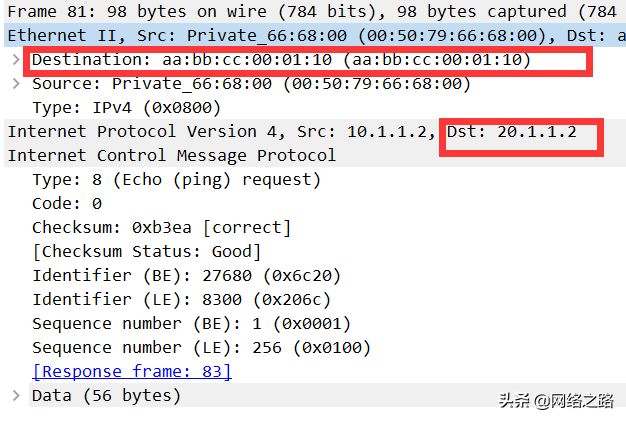Select the Checksum: 0xb3ea line
The image size is (626, 421).
[161, 227]
